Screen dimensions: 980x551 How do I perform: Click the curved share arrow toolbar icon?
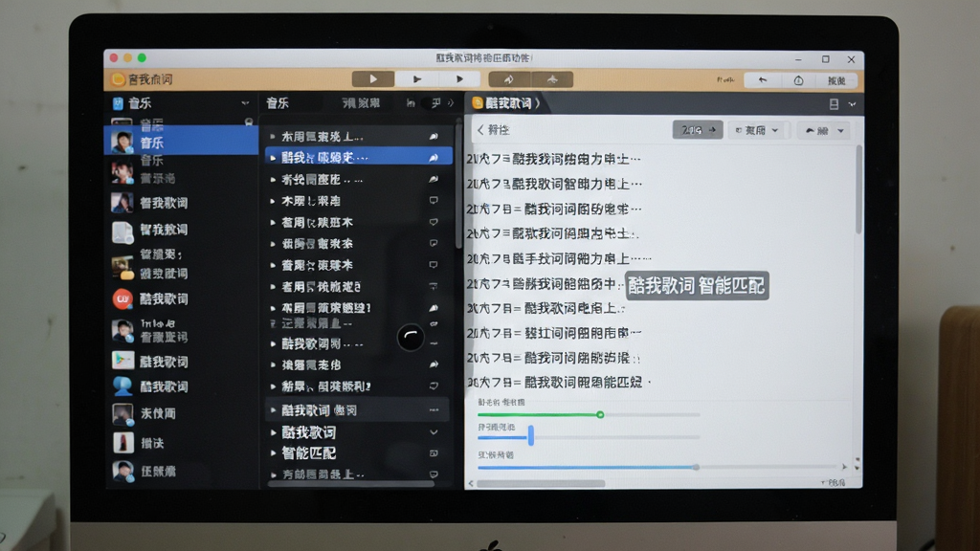click(509, 79)
